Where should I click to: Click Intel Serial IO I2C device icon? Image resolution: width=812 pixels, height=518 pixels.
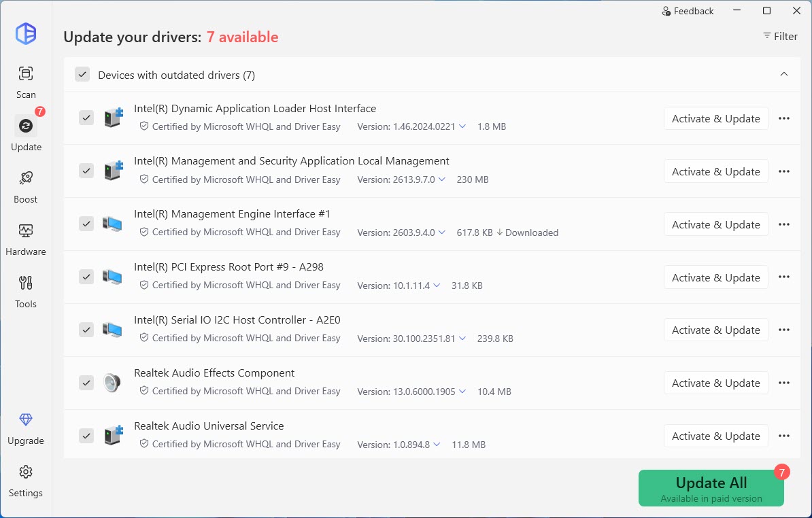pos(112,330)
